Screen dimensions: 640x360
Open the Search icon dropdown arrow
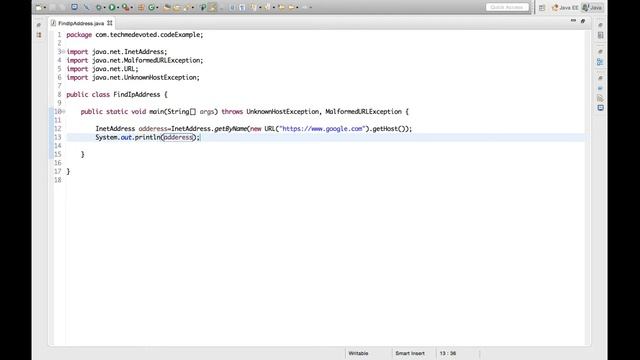193,7
